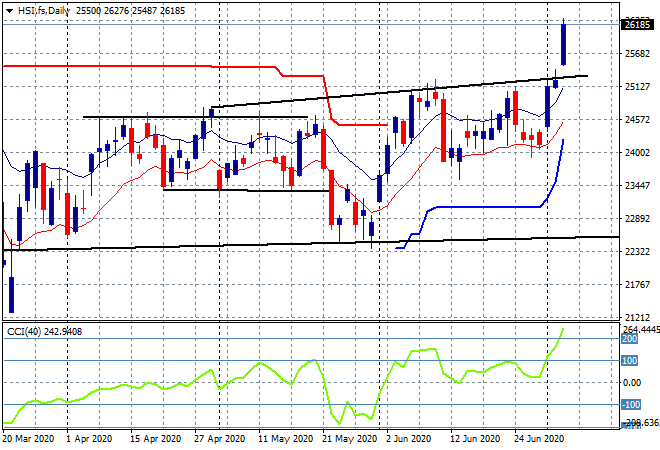This screenshot has height=450, width=660.
Task: Click the CCI value 242.9408
Action: [x=63, y=332]
